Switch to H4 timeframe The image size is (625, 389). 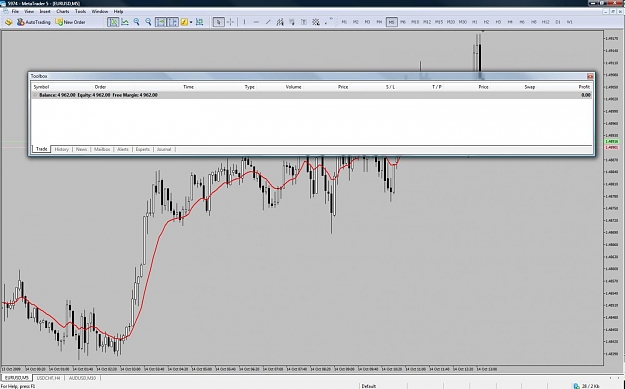point(510,22)
